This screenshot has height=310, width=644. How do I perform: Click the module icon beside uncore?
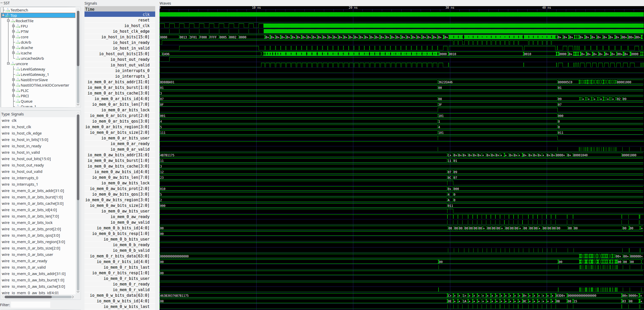tap(12, 64)
